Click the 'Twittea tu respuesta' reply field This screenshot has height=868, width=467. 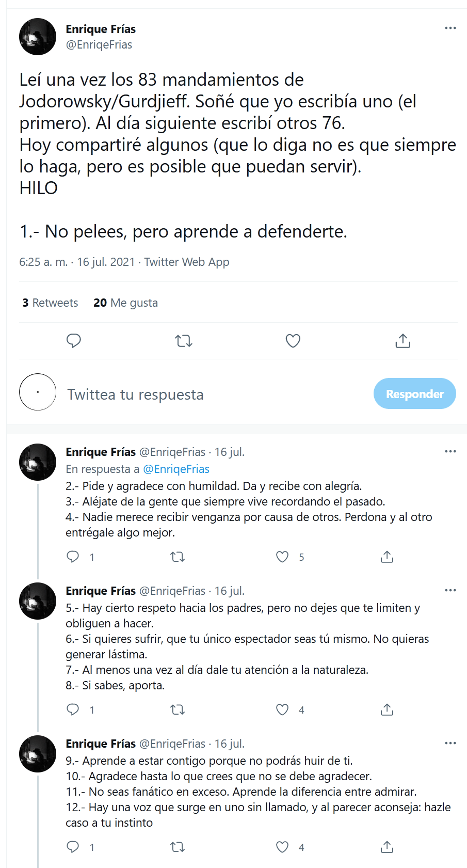pos(206,394)
